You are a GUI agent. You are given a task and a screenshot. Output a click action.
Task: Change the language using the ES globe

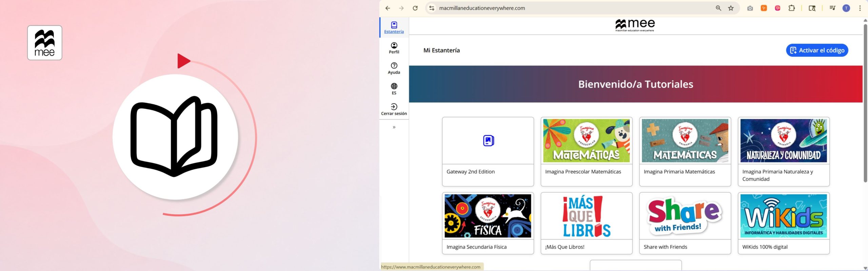(x=394, y=89)
